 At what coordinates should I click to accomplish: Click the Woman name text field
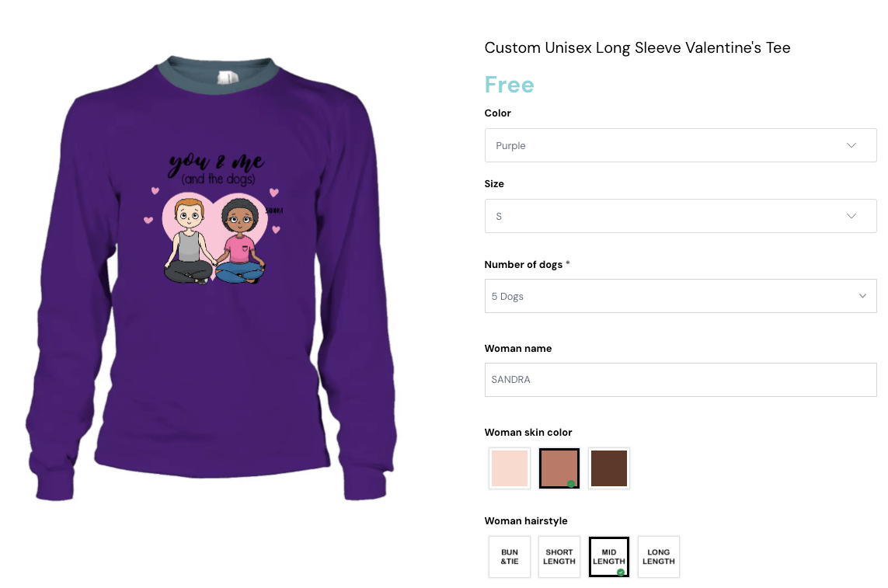coord(681,380)
